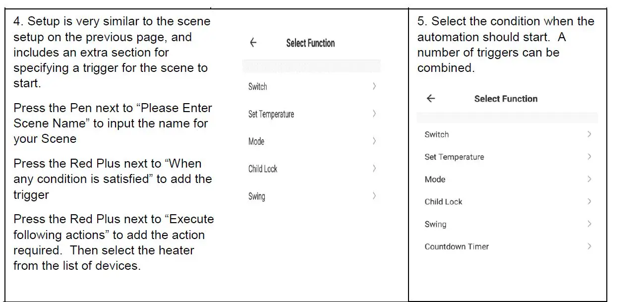The height and width of the screenshot is (302, 644).
Task: Open Set Temperature in right function list
Action: [454, 157]
